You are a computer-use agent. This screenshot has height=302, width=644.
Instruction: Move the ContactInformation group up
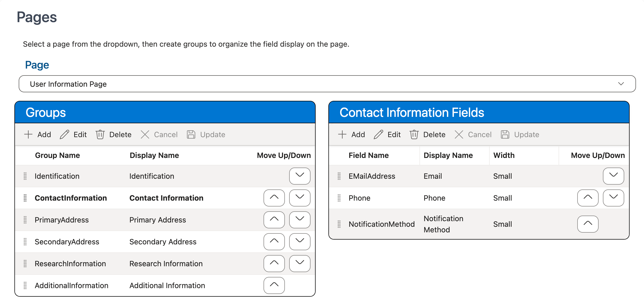click(x=274, y=198)
